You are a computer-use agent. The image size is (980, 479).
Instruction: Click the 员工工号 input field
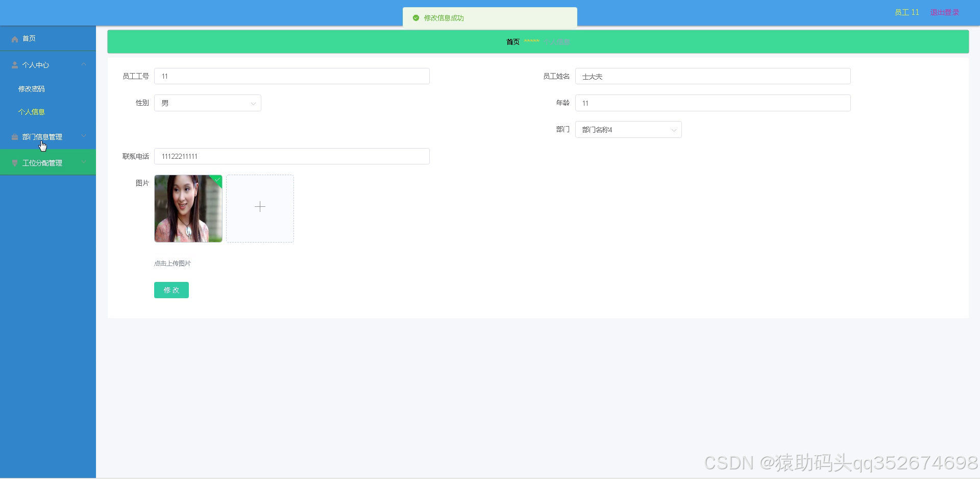click(292, 76)
